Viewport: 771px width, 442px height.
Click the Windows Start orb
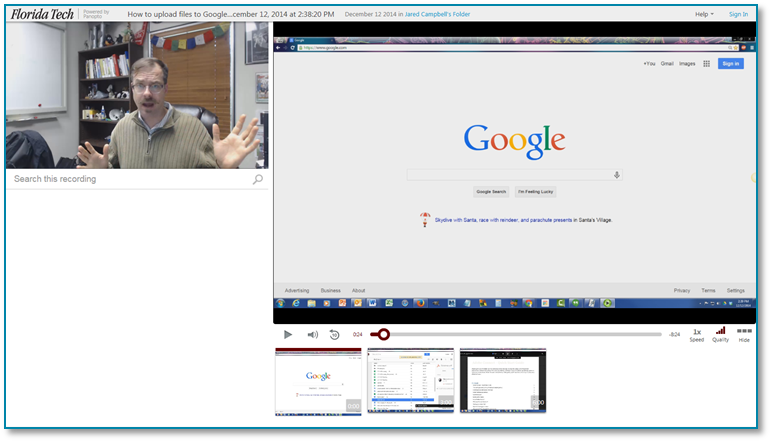[x=280, y=303]
